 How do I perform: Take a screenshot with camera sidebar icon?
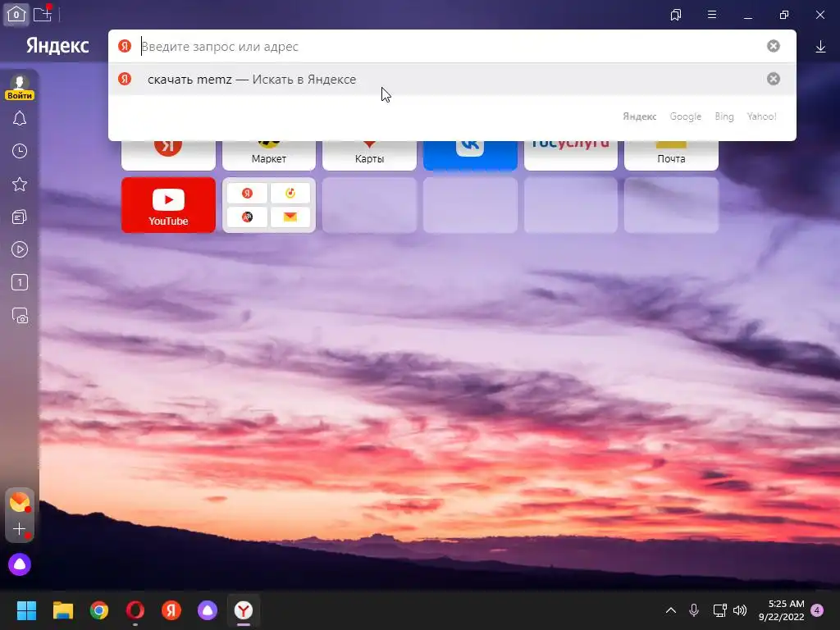click(20, 316)
